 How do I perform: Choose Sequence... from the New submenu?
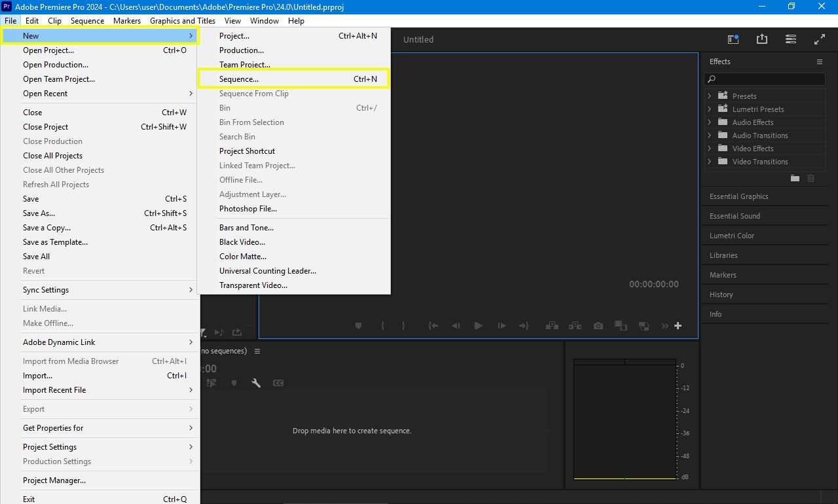tap(294, 79)
